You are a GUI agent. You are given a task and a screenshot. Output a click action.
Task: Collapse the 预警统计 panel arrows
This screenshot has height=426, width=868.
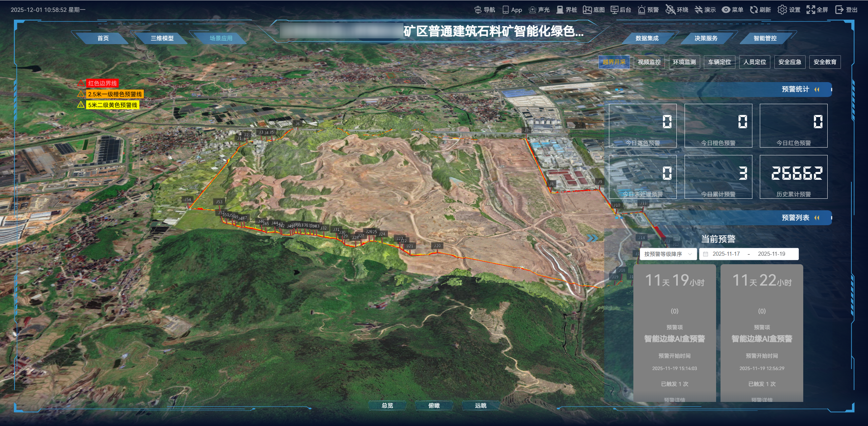point(817,90)
